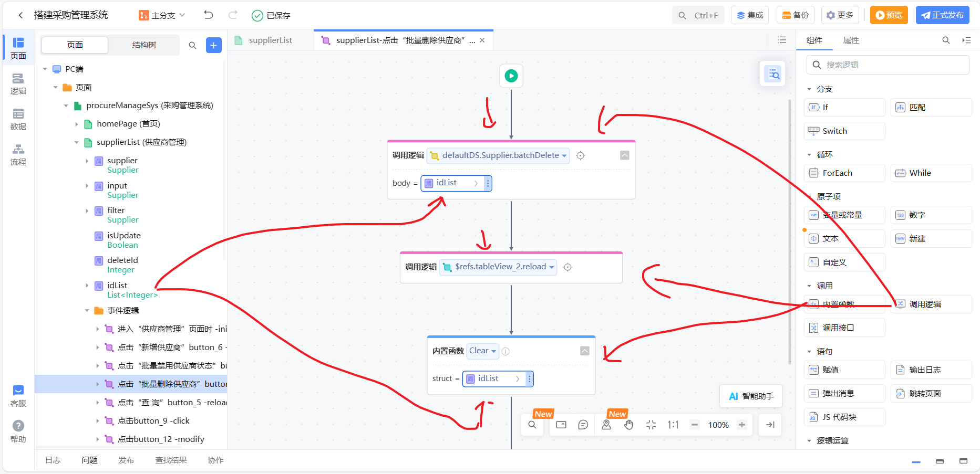The image size is (980, 474).
Task: Click the orange 预览 button
Action: pos(889,15)
